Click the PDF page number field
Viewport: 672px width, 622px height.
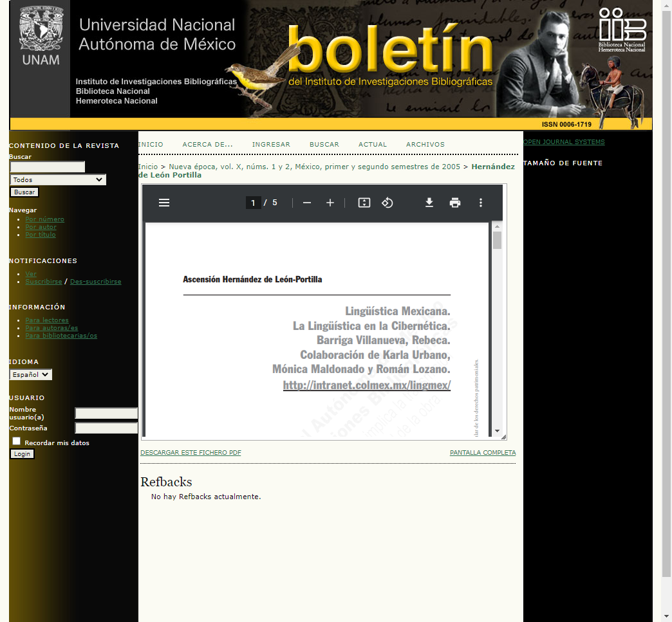coord(253,203)
